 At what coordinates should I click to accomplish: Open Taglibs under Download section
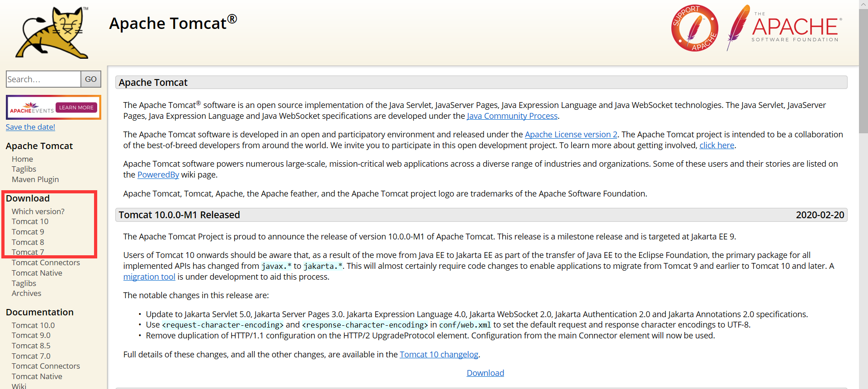(x=24, y=283)
